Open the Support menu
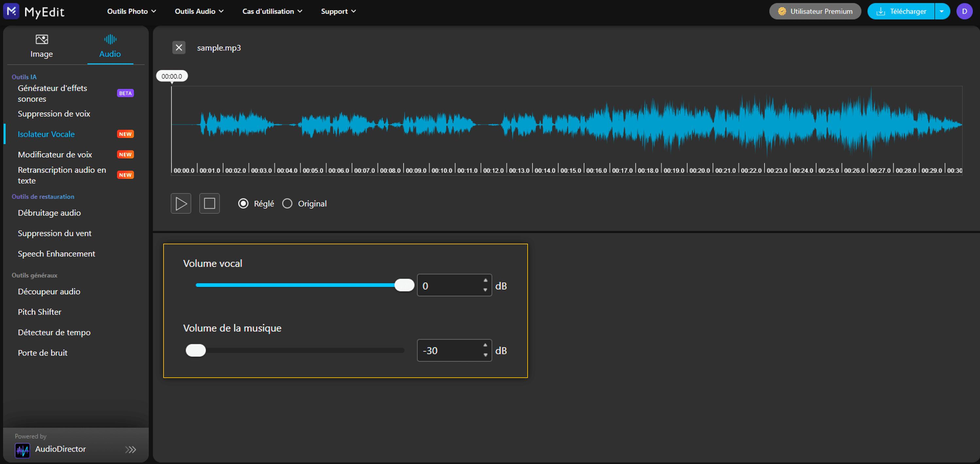980x464 pixels. click(338, 11)
